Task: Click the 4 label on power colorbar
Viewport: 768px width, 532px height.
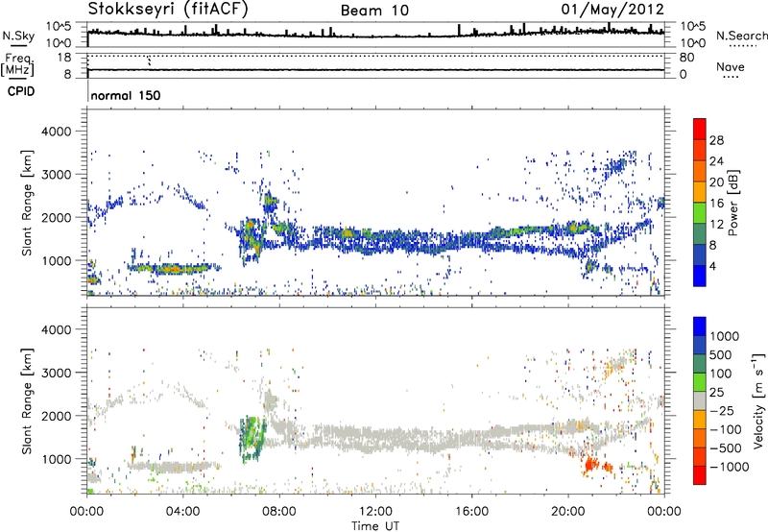Action: (x=713, y=266)
